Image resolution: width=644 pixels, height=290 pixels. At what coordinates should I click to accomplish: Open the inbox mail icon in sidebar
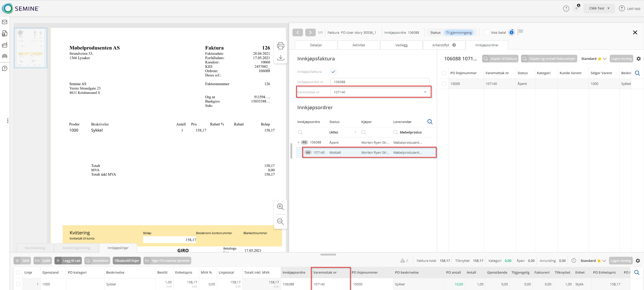pyautogui.click(x=5, y=22)
